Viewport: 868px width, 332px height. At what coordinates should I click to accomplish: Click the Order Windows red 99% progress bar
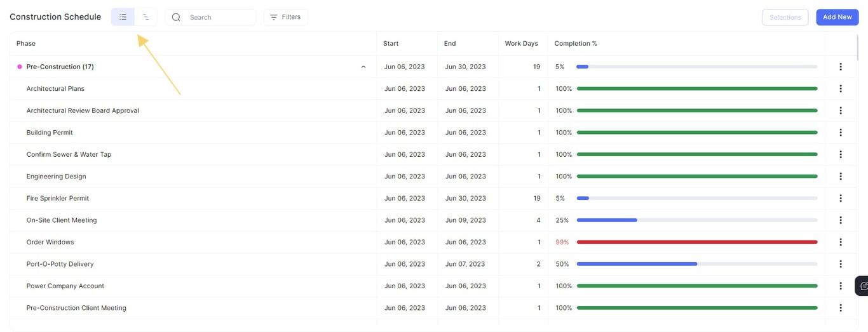click(x=696, y=242)
